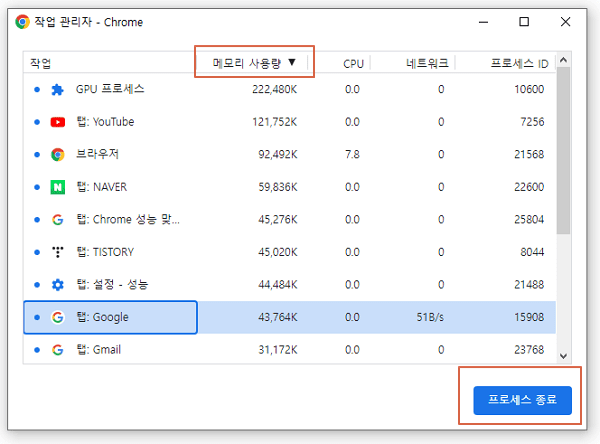This screenshot has width=600, height=444.
Task: Close the 작업 관리자 window
Action: (565, 22)
